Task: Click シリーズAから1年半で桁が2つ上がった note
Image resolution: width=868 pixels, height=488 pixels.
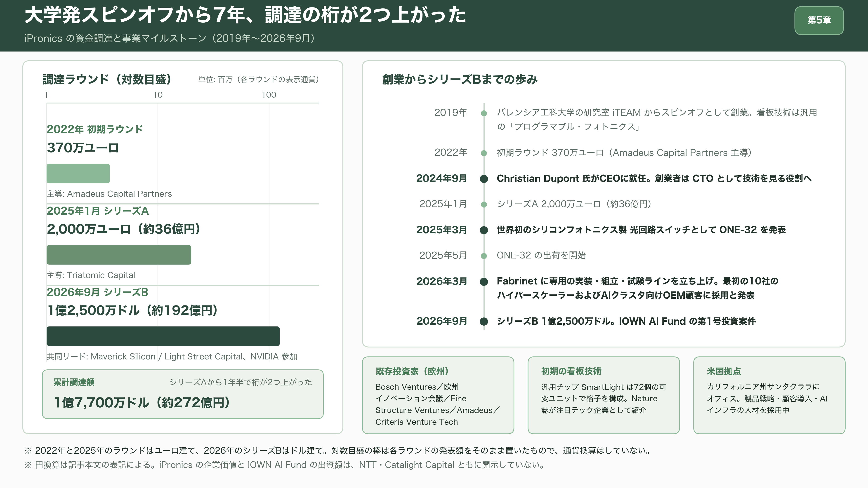Action: pos(241,382)
